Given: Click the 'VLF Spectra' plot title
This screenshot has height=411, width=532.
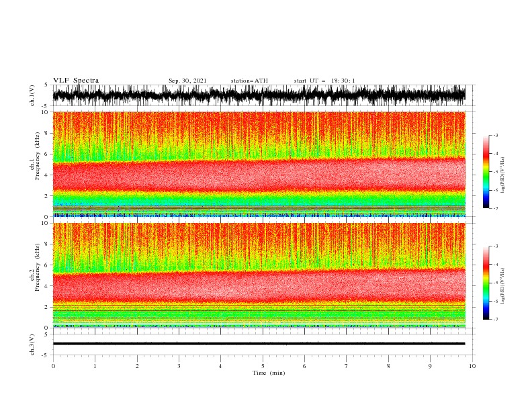Looking at the screenshot, I should point(76,81).
